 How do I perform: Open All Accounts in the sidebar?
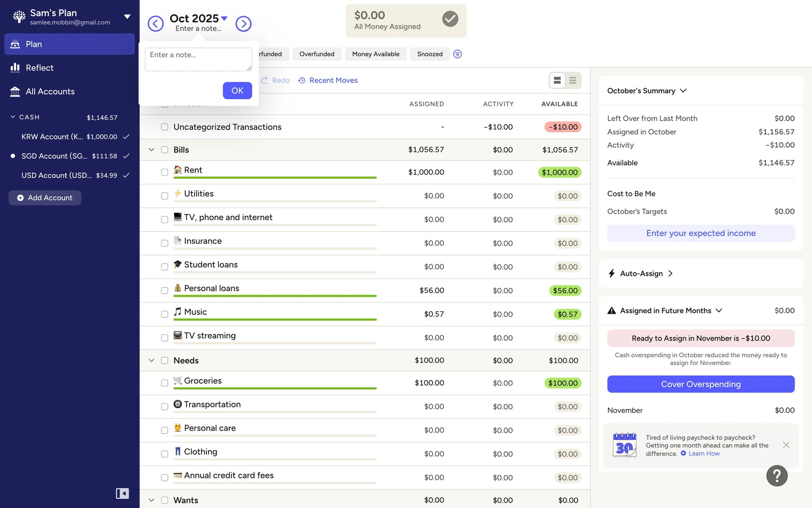click(x=50, y=91)
